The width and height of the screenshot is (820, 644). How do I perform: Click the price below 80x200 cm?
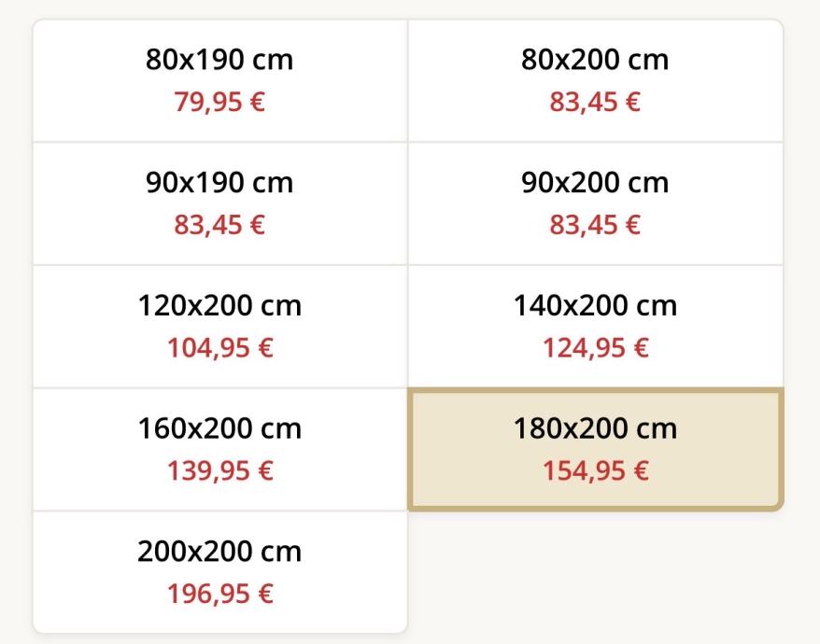(595, 102)
